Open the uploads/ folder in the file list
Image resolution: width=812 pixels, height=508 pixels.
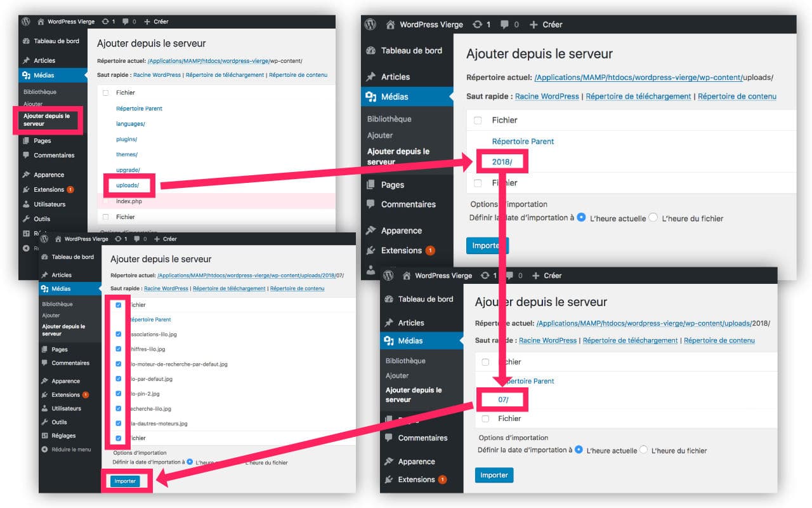[x=127, y=185]
